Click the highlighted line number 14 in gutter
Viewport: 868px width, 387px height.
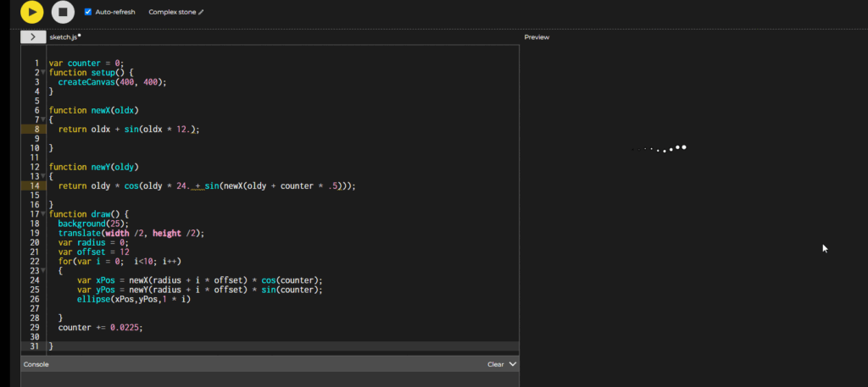[35, 185]
